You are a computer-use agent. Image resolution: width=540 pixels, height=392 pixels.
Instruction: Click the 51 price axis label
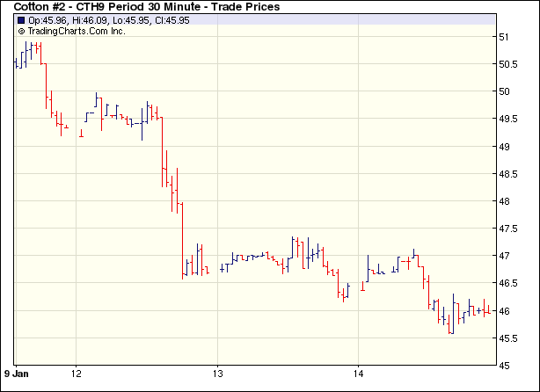[x=504, y=37]
